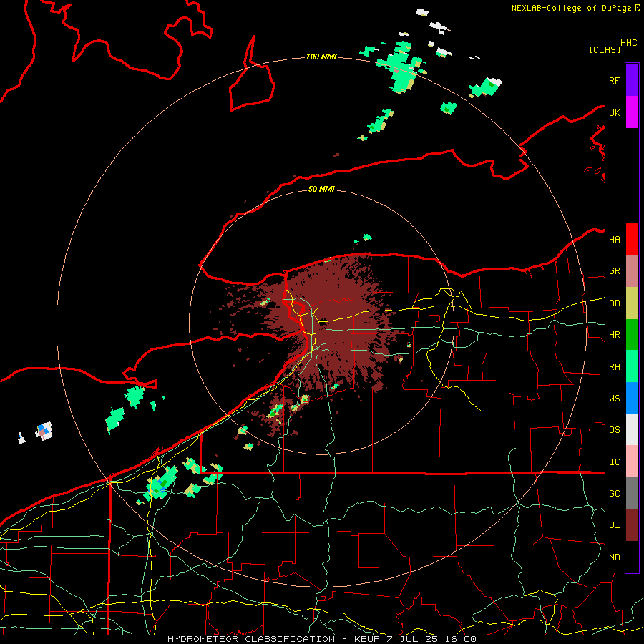This screenshot has width=644, height=644.
Task: Click the HHC product code label
Action: click(628, 43)
